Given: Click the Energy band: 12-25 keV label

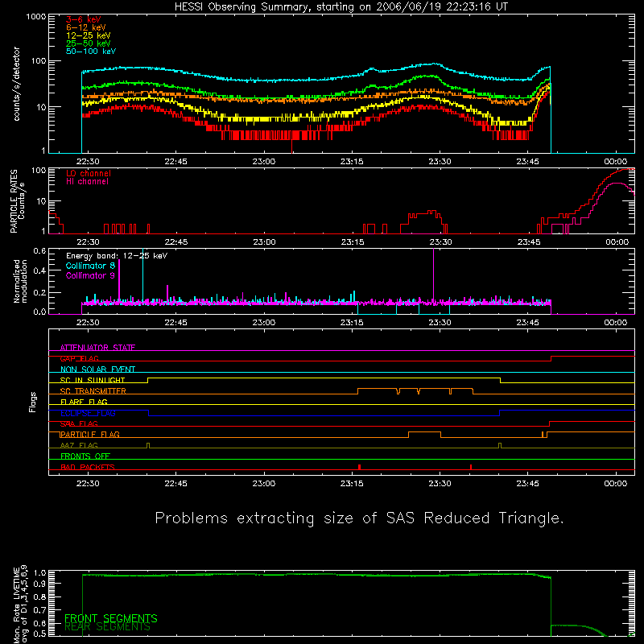Looking at the screenshot, I should pos(117,256).
